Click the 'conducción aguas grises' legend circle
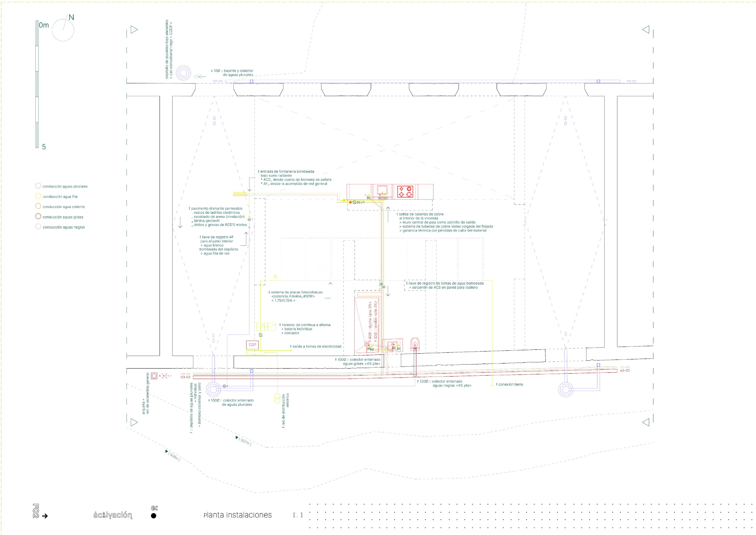Image resolution: width=756 pixels, height=535 pixels. click(x=38, y=216)
